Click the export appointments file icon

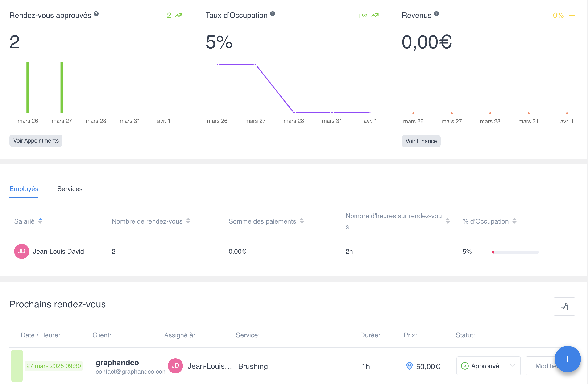[x=564, y=306]
